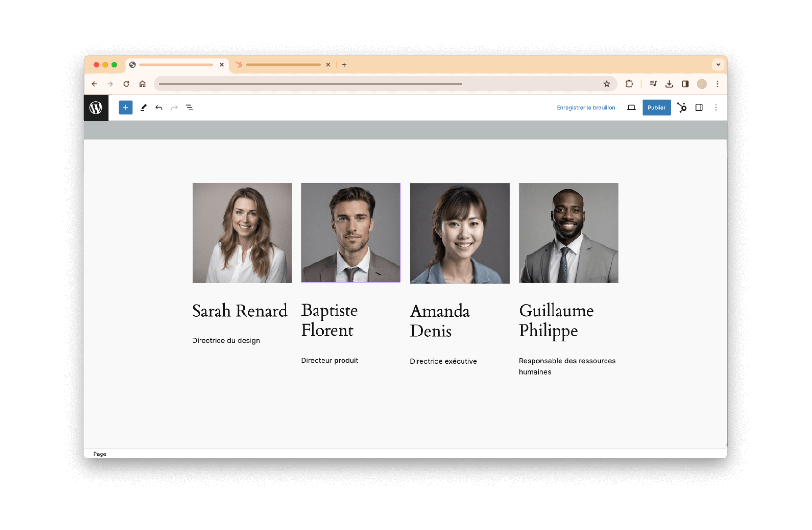Bookmark page with the star icon
812x530 pixels.
(x=606, y=84)
